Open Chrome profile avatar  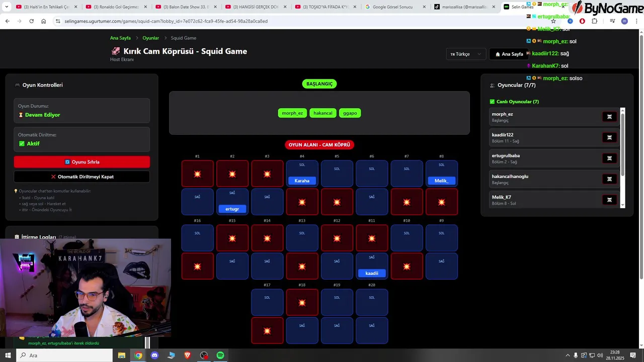[624, 21]
